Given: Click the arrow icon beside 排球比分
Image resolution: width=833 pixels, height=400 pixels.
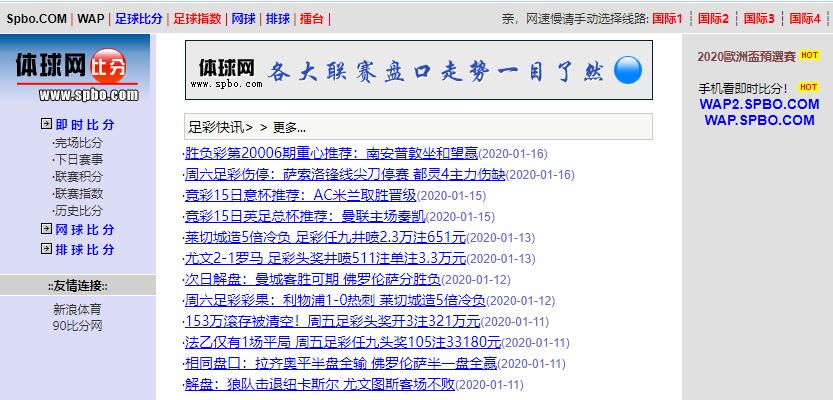Looking at the screenshot, I should pos(46,249).
